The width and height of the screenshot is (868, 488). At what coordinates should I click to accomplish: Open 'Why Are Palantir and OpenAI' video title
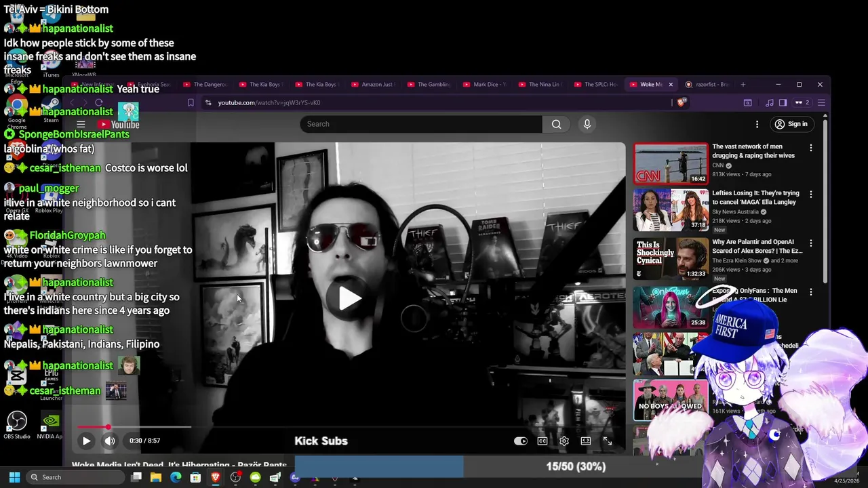[x=757, y=246]
